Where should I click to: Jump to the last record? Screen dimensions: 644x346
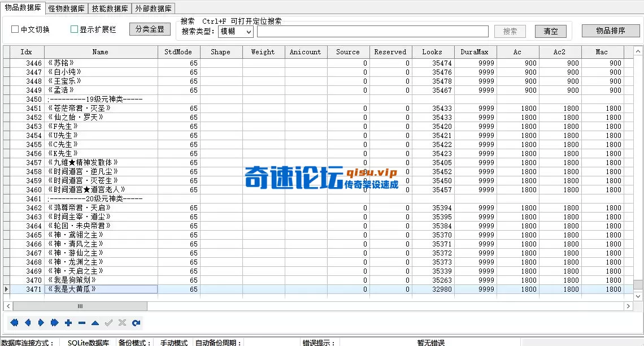tap(54, 322)
